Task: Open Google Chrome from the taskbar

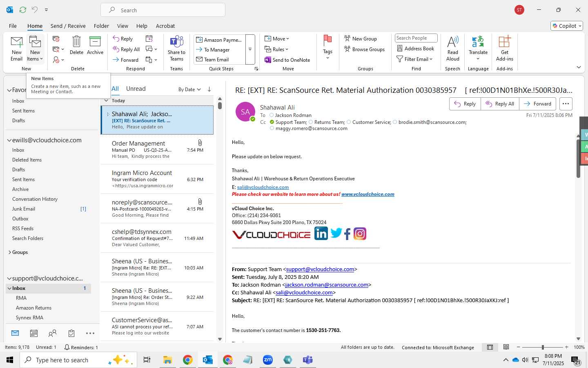Action: (187, 360)
